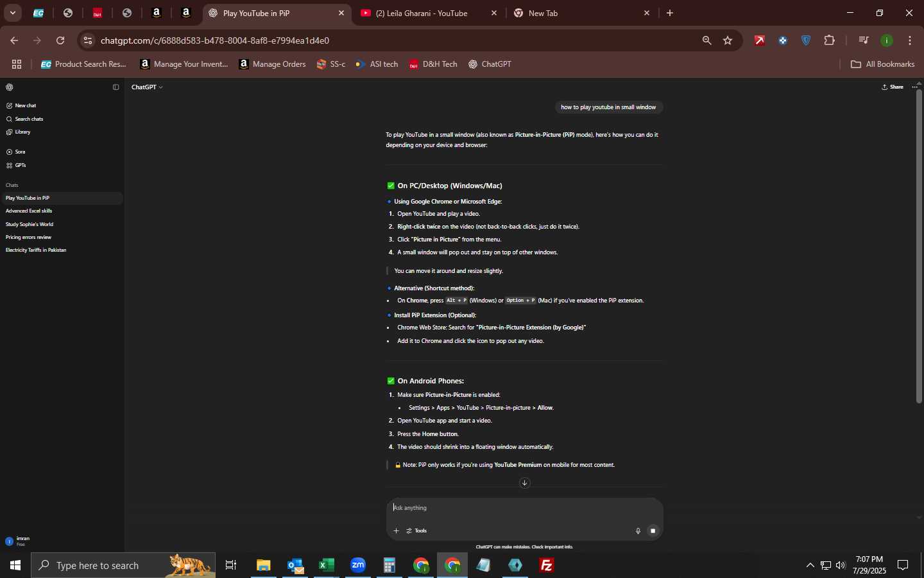Open the Windows Start menu
The height and width of the screenshot is (578, 924).
[15, 565]
